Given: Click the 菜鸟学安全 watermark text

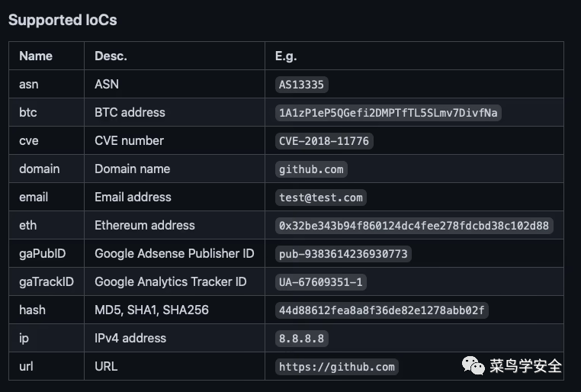Looking at the screenshot, I should [525, 366].
